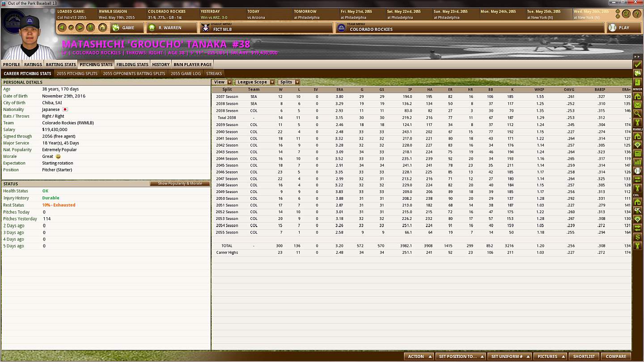Click Show Popularity & Morale button

[180, 184]
